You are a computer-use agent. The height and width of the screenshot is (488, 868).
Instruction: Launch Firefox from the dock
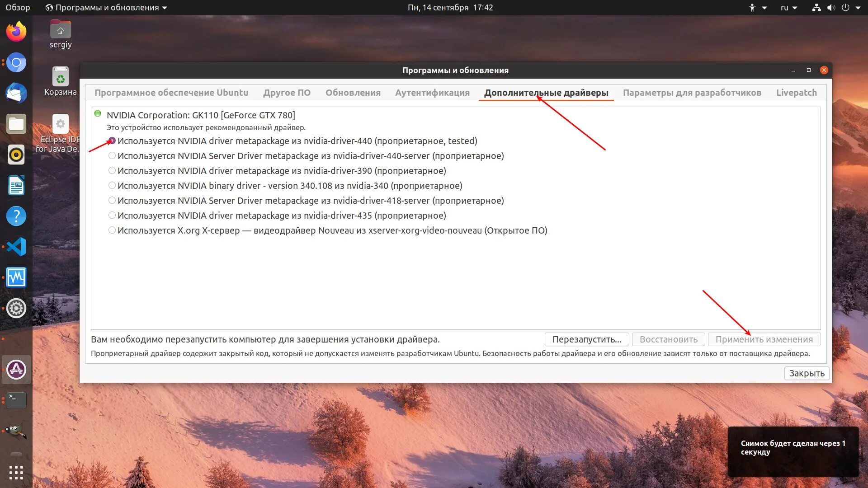click(16, 32)
